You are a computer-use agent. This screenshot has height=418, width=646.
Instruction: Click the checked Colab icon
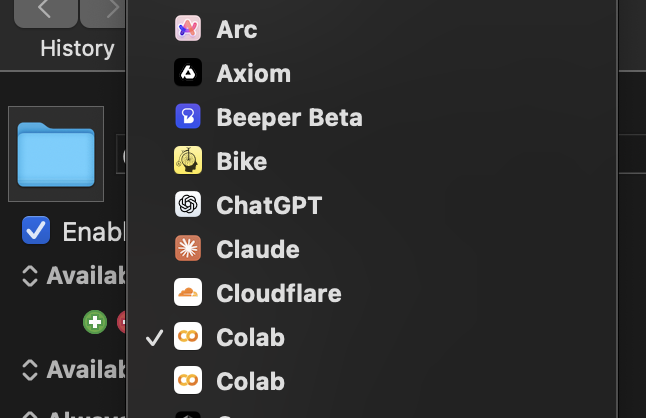click(188, 336)
